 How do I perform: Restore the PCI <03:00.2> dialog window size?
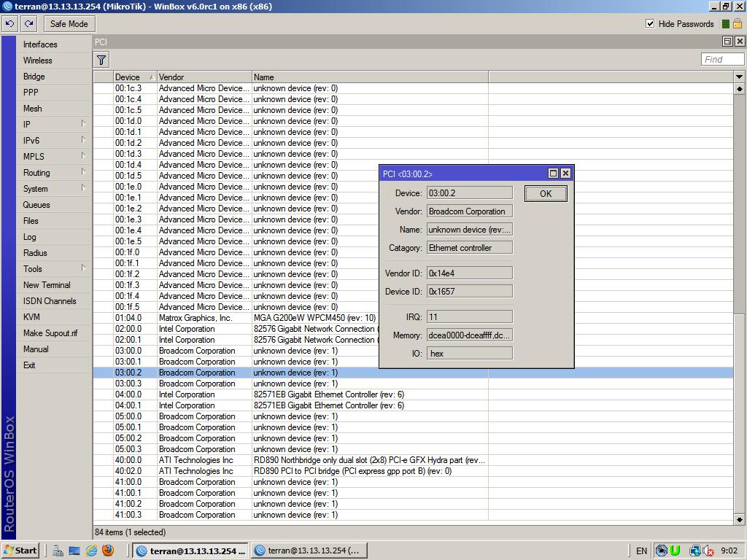(553, 174)
